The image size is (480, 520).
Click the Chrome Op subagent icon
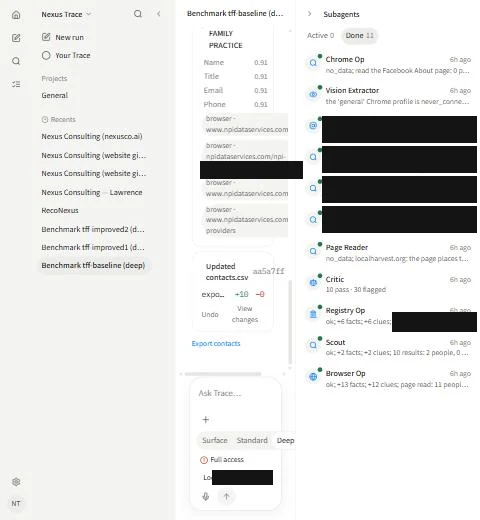point(313,62)
